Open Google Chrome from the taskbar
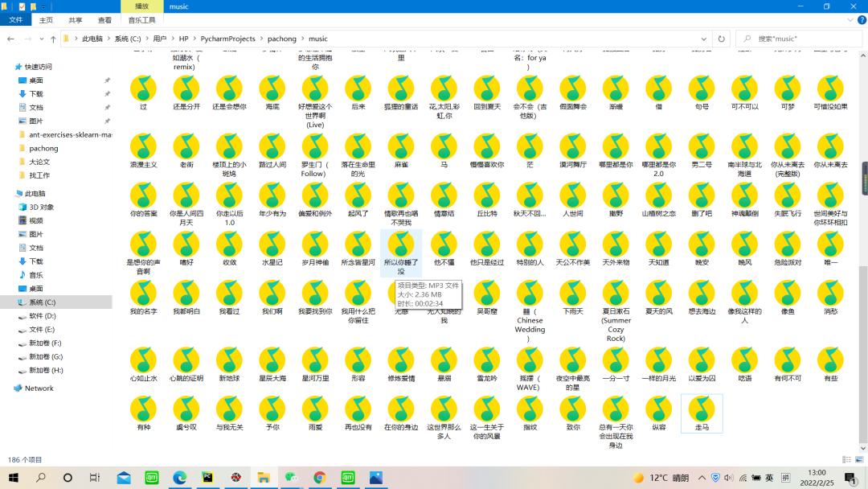This screenshot has height=489, width=868. (319, 478)
